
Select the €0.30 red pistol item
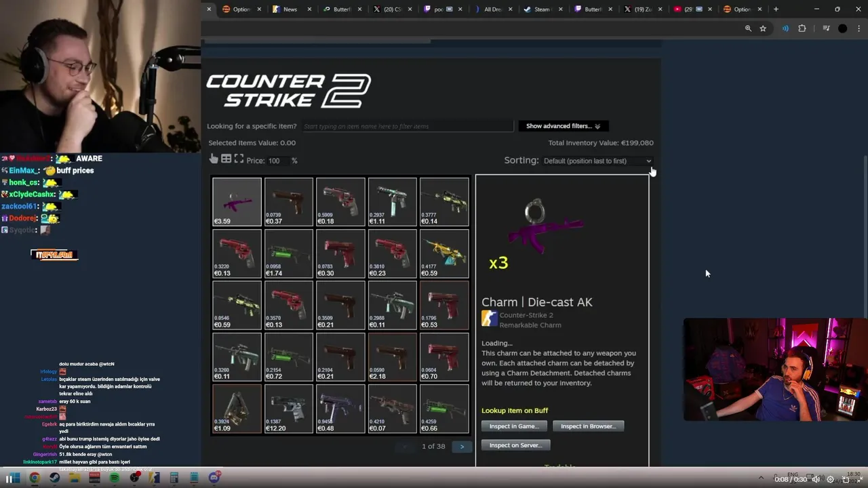pyautogui.click(x=340, y=253)
